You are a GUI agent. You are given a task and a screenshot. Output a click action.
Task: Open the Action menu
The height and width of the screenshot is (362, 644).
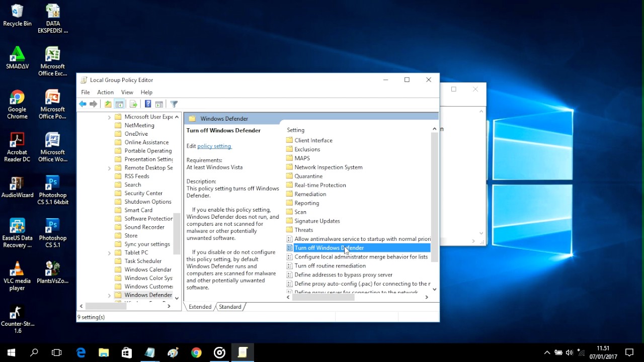coord(105,93)
